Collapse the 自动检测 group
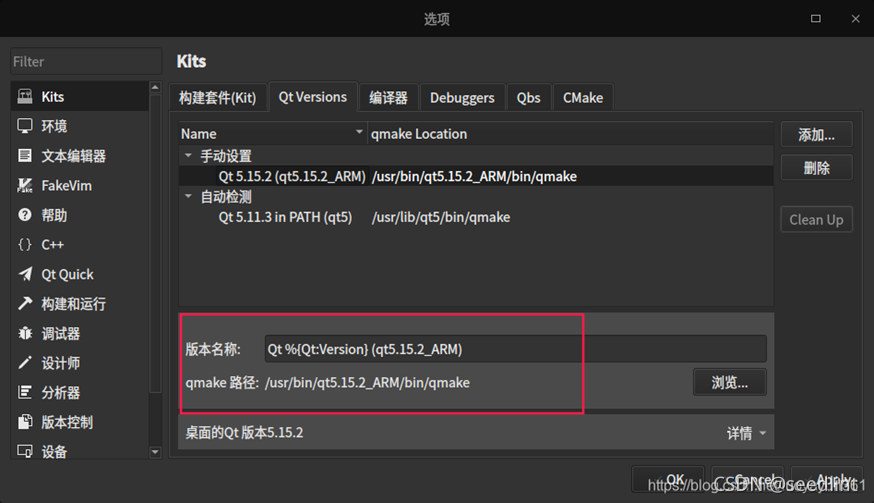This screenshot has width=874, height=503. pos(188,196)
